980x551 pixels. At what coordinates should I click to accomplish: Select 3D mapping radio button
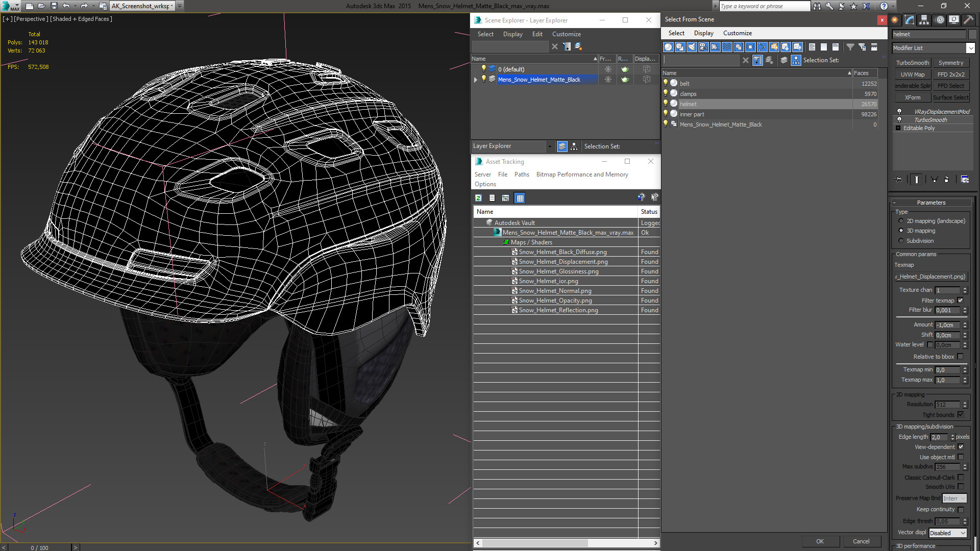pyautogui.click(x=901, y=231)
